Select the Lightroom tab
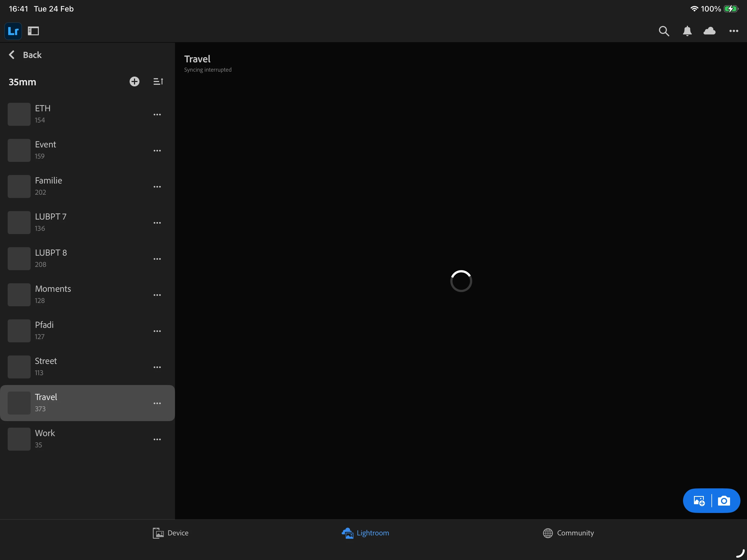Viewport: 747px width, 560px height. [365, 533]
